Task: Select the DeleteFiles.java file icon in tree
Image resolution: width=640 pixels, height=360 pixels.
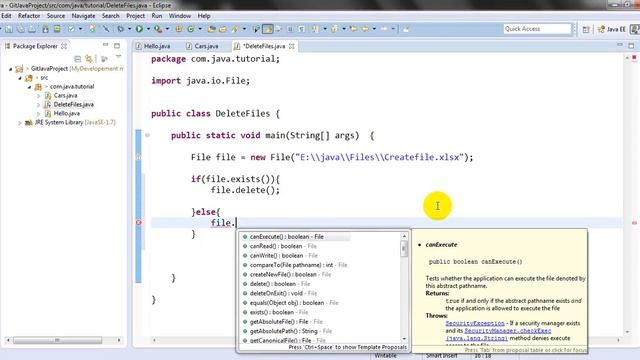Action: 47,104
